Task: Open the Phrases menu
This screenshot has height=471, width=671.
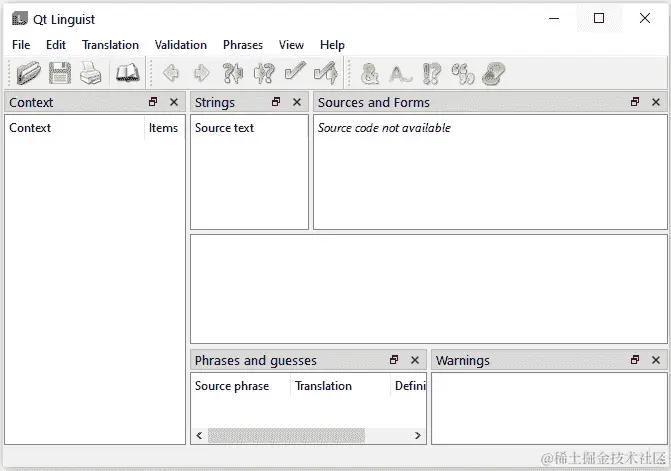Action: click(243, 45)
